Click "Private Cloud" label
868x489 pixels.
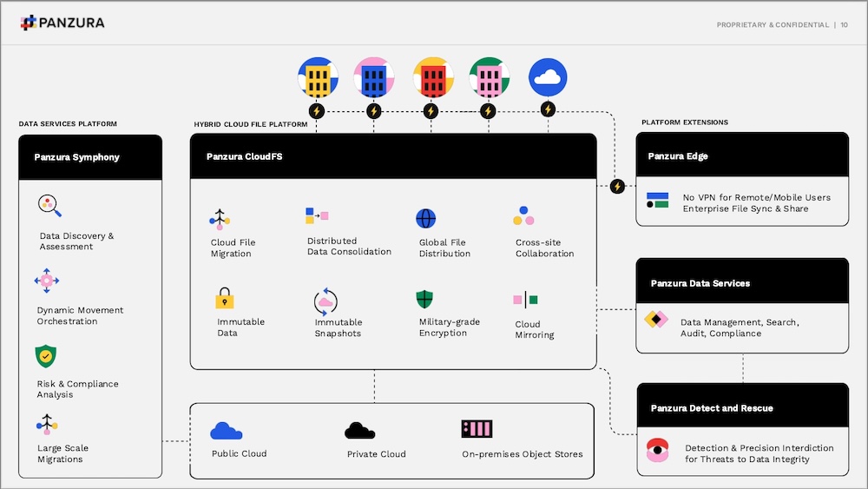[x=377, y=454]
